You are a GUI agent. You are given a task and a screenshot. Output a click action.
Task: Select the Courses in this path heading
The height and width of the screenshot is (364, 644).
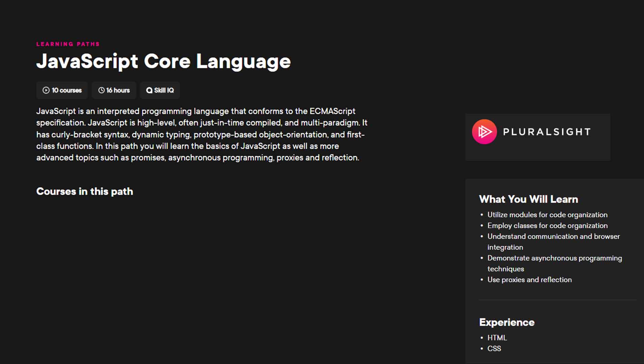pos(85,191)
